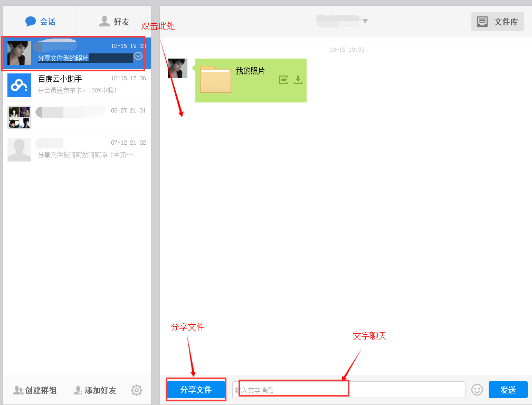Select the conversation dated 07-12
532x405 pixels.
[74, 149]
